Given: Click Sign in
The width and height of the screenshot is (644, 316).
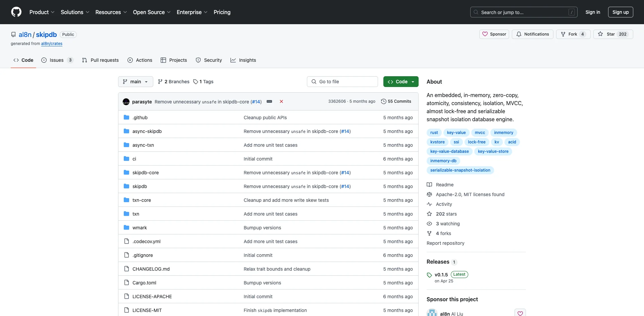Looking at the screenshot, I should tap(593, 12).
